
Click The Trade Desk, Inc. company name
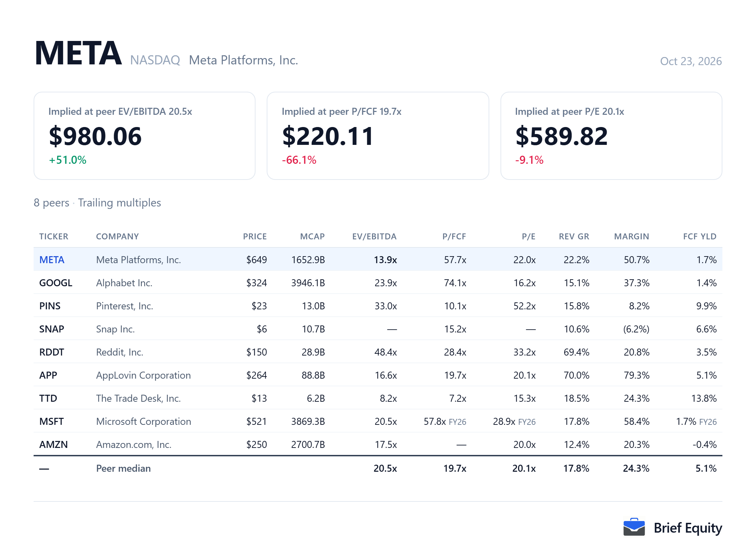[x=139, y=398]
